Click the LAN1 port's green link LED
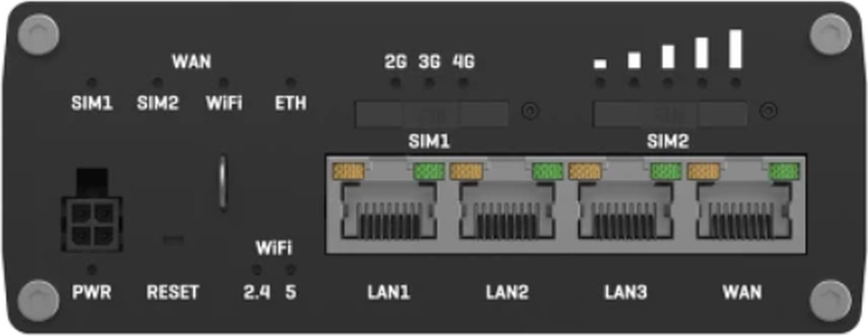The height and width of the screenshot is (336, 868). 428,171
